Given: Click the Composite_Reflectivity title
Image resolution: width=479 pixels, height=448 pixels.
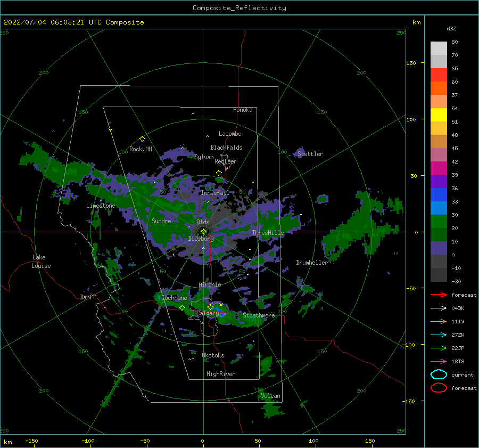Looking at the screenshot, I should [240, 8].
